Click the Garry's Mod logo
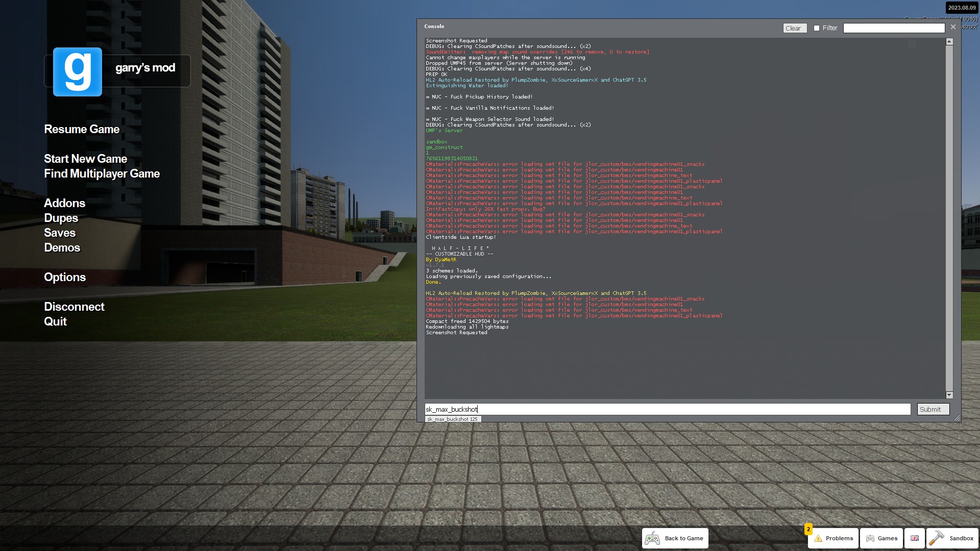The image size is (980, 551). pos(78,72)
